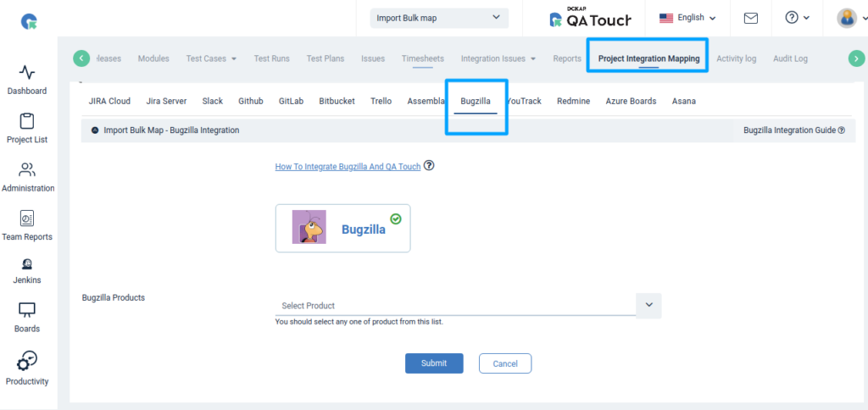Open Productivity gear icon in sidebar
This screenshot has width=868, height=410.
pos(27,361)
